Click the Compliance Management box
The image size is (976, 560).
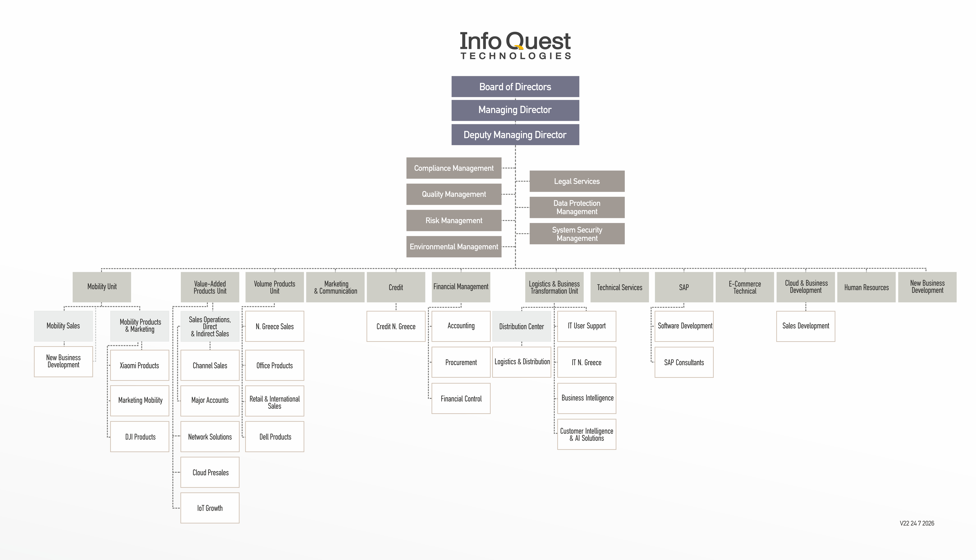(454, 168)
